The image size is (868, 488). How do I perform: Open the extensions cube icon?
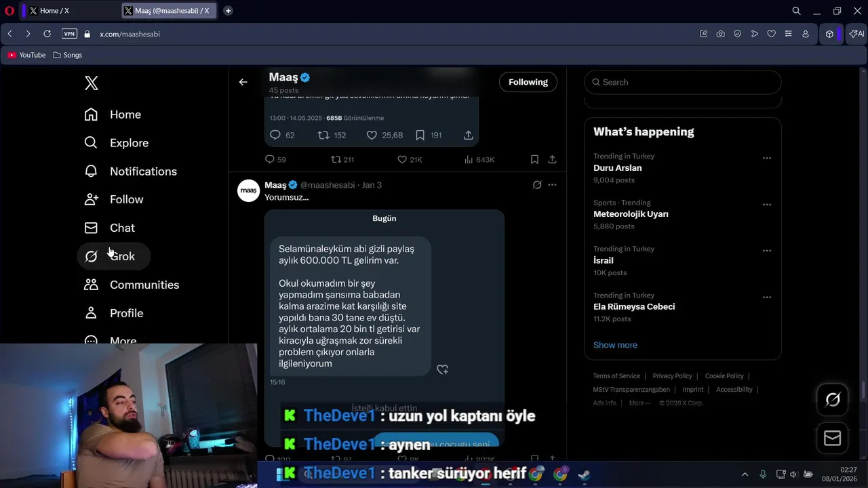[x=829, y=34]
